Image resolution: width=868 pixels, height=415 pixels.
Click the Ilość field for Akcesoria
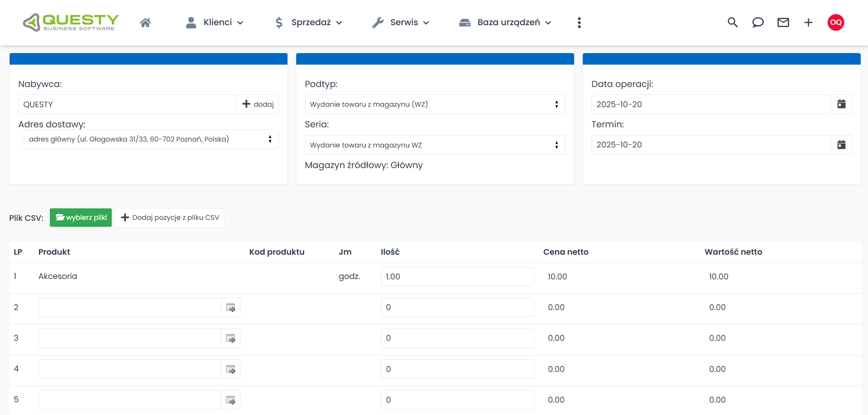coord(457,277)
